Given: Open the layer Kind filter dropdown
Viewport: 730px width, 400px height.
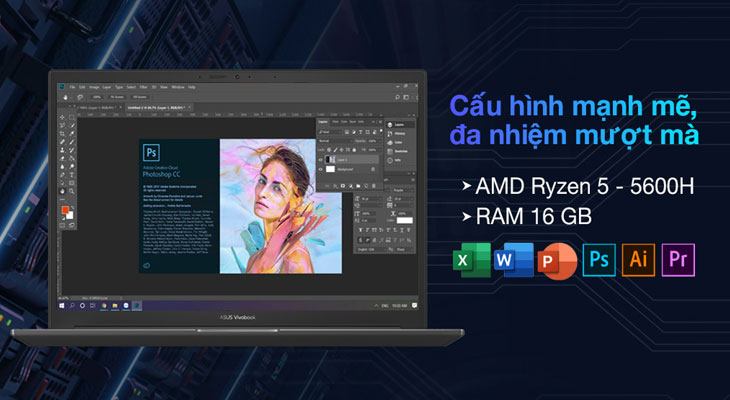Looking at the screenshot, I should pos(330,132).
